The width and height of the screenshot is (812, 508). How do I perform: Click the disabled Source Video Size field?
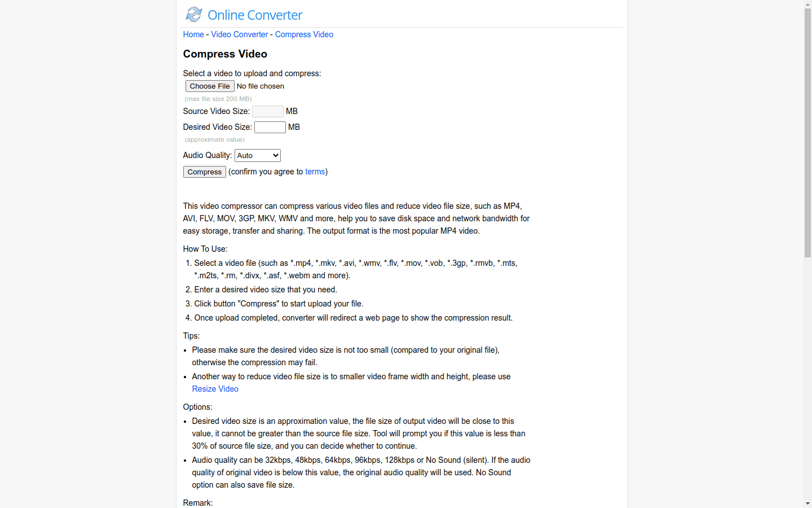point(268,111)
